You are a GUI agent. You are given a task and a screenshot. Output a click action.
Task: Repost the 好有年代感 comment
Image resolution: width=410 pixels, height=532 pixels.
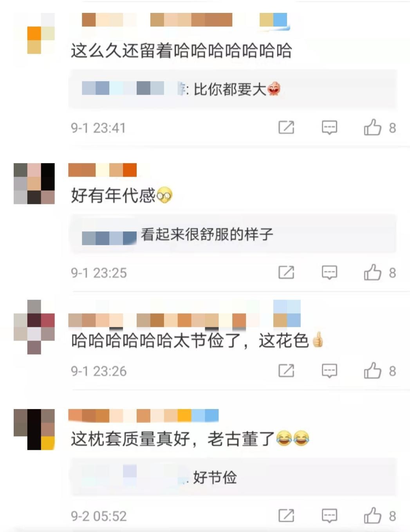[x=286, y=272]
